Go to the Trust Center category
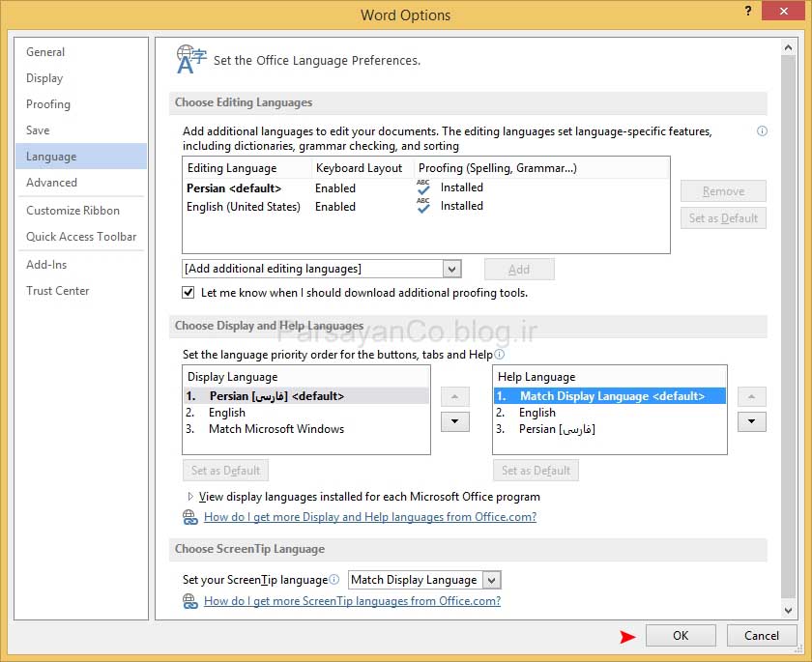Image resolution: width=812 pixels, height=662 pixels. (57, 291)
